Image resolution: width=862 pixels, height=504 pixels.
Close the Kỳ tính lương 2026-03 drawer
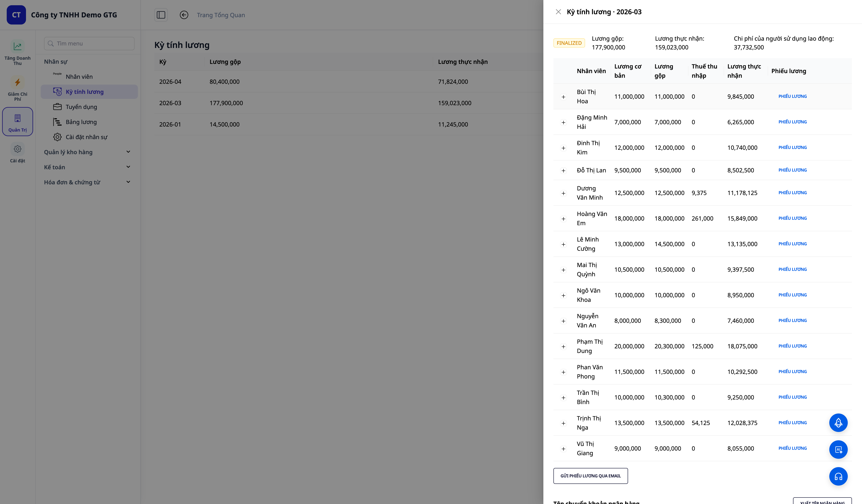[x=558, y=12]
